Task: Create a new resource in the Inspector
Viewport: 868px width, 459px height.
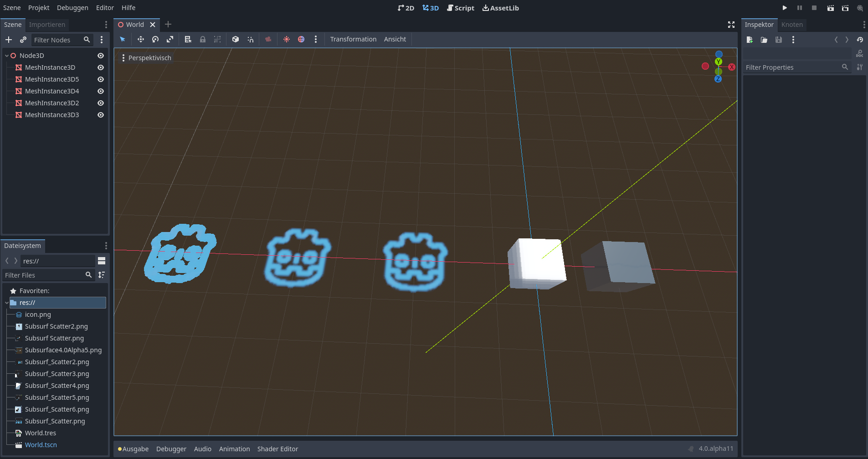Action: (x=750, y=40)
